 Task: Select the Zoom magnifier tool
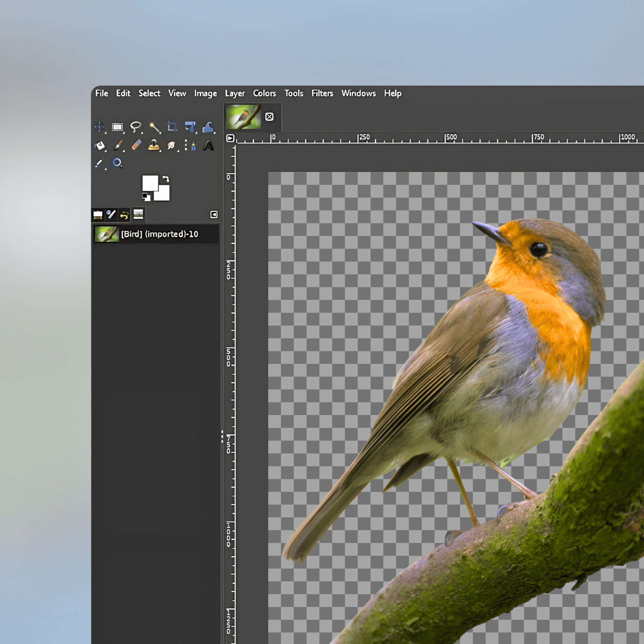click(117, 163)
